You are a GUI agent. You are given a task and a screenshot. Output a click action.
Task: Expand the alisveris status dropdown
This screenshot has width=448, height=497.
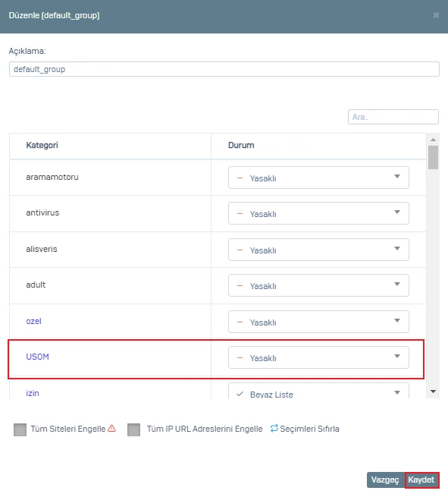pyautogui.click(x=318, y=250)
